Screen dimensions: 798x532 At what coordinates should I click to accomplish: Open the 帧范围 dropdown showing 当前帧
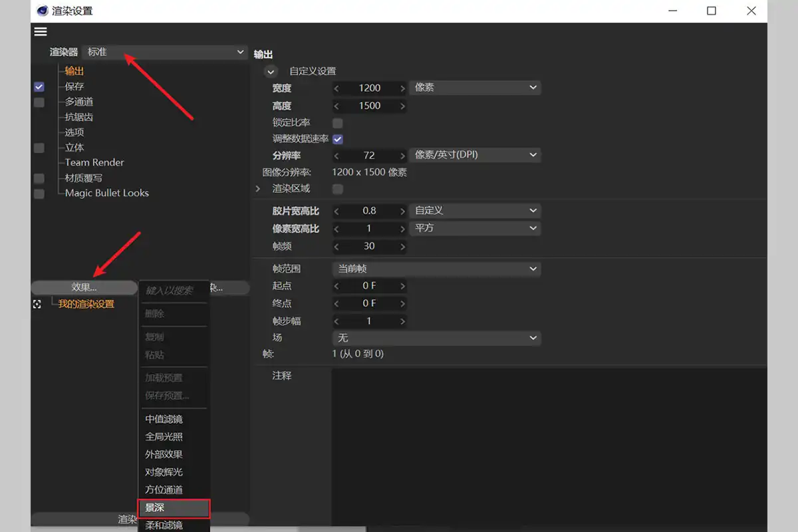[436, 269]
